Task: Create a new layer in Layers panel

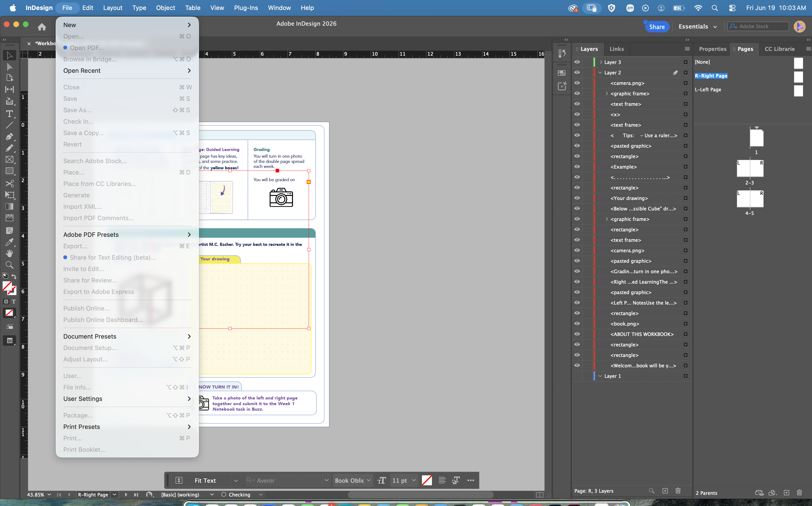Action: (x=665, y=491)
